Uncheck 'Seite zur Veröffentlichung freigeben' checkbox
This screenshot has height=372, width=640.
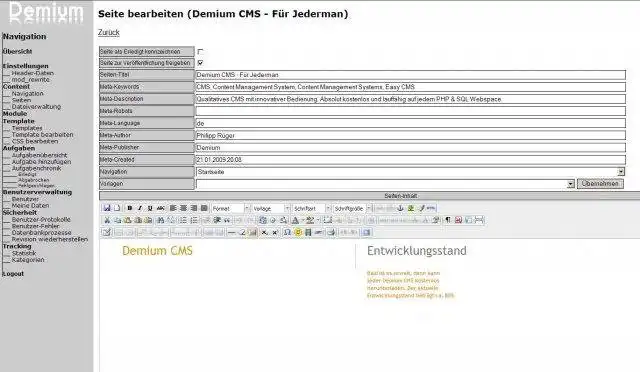pyautogui.click(x=200, y=63)
